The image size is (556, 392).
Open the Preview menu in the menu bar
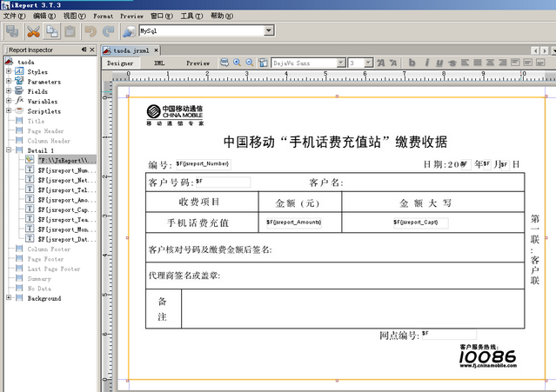coord(131,16)
